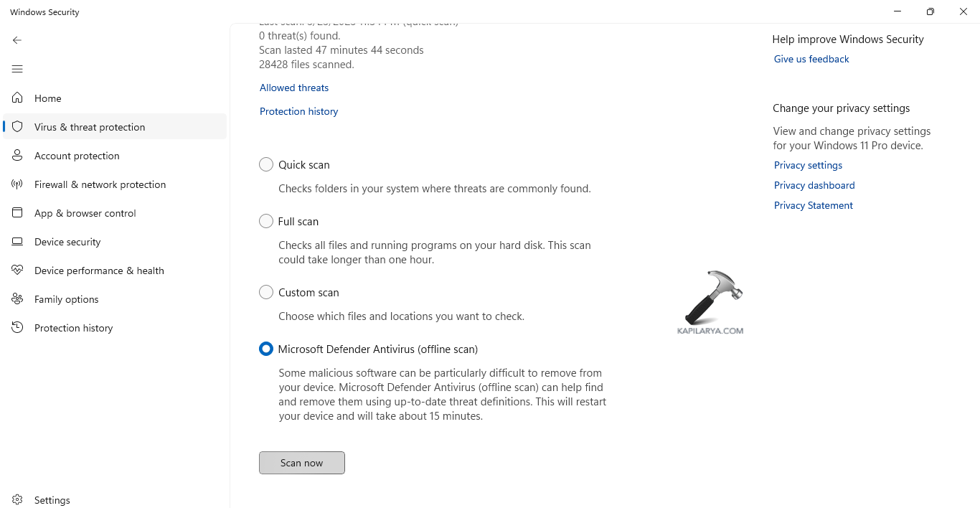Open Account protection from the sidebar
This screenshot has width=980, height=508.
(x=77, y=155)
